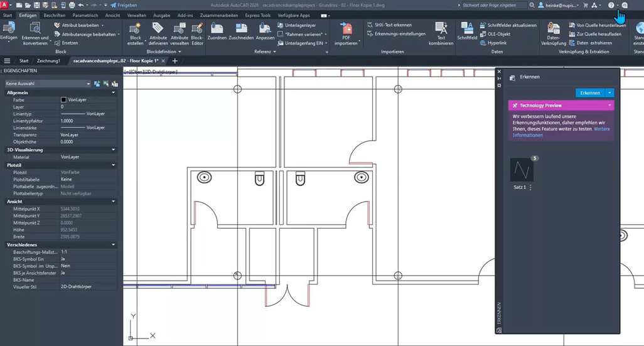Viewport: 644px width, 346px height.
Task: Open the Erkennen button dropdown arrow
Action: pos(609,93)
